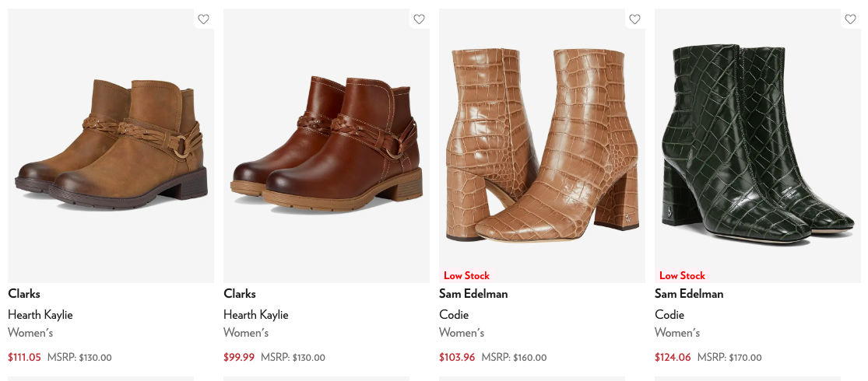The width and height of the screenshot is (868, 381).
Task: Click the Clarks brand name above $111.05
Action: [24, 294]
